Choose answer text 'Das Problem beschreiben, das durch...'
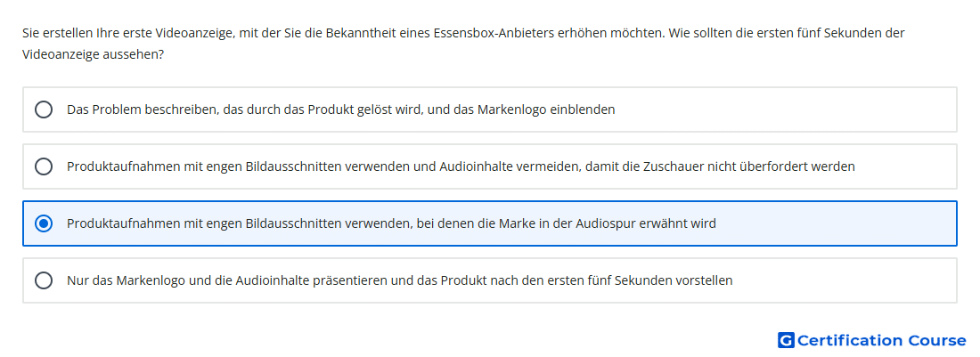 coord(340,110)
